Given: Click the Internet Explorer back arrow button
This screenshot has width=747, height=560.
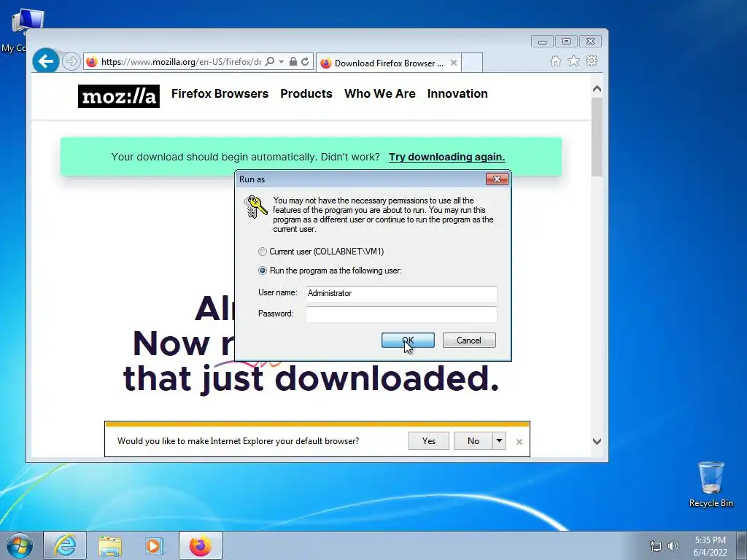Looking at the screenshot, I should [46, 61].
